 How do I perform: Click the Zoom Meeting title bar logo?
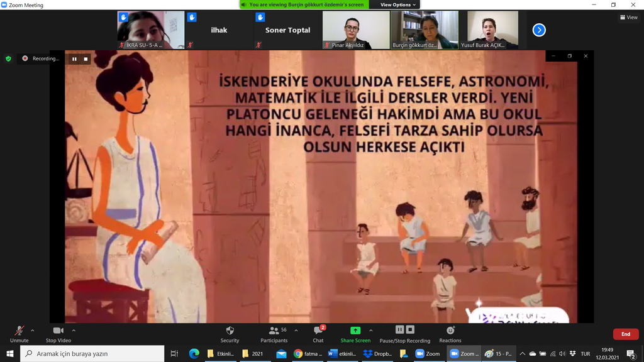pyautogui.click(x=4, y=5)
